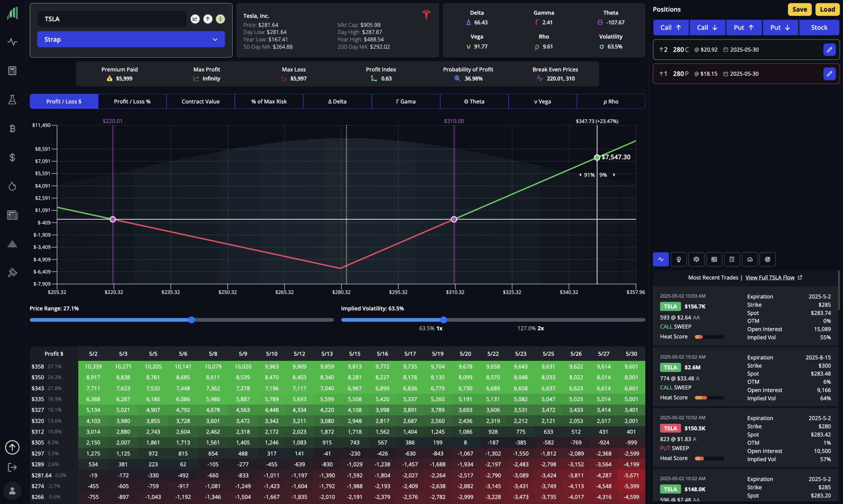Open the news panel icon

pyautogui.click(x=714, y=260)
